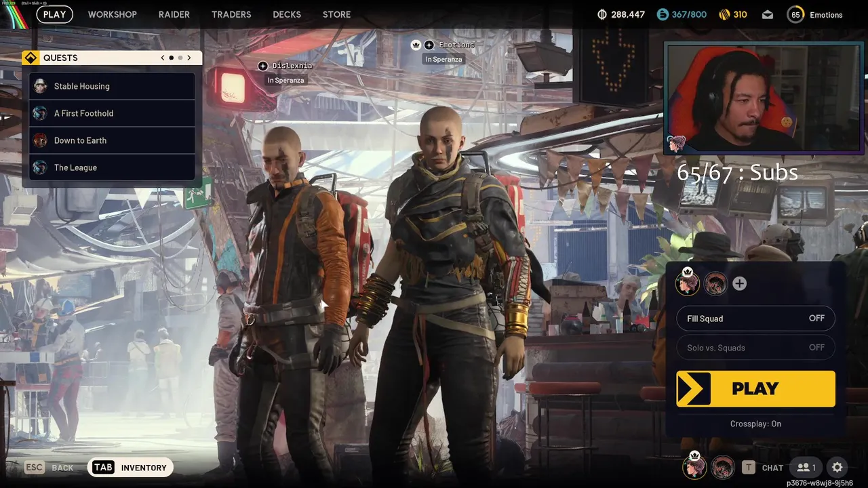Click the Crossplay: On setting

point(755,424)
